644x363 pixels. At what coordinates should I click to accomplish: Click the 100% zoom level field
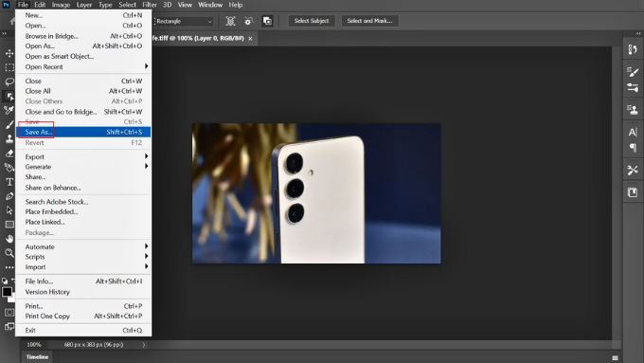point(34,344)
